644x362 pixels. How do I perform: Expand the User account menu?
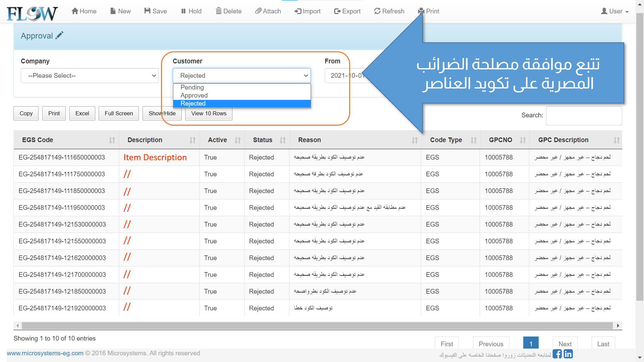(x=615, y=11)
